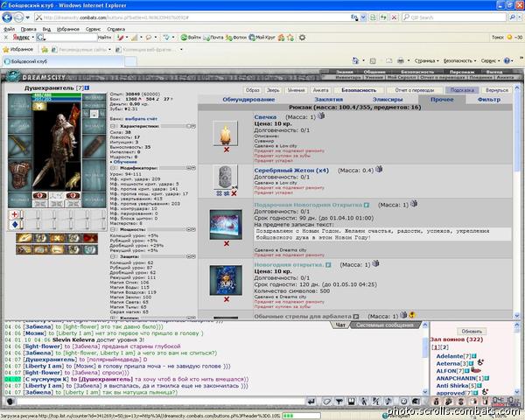Click the cube icon next to Свечка mass
525x420 pixels.
point(321,116)
